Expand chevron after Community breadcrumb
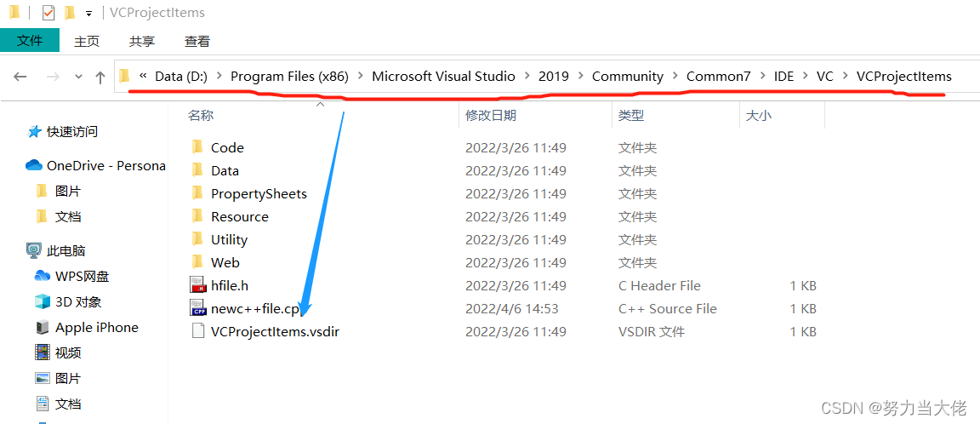Image resolution: width=980 pixels, height=424 pixels. [675, 77]
